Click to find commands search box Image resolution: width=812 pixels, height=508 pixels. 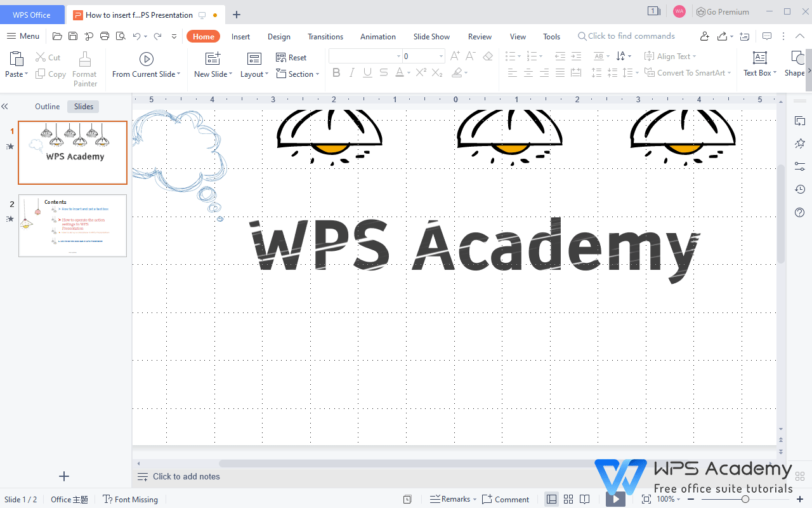626,36
